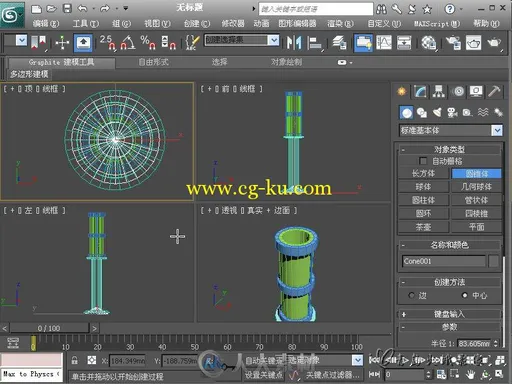The height and width of the screenshot is (384, 512).
Task: Click the Cone001 name field
Action: click(x=444, y=261)
